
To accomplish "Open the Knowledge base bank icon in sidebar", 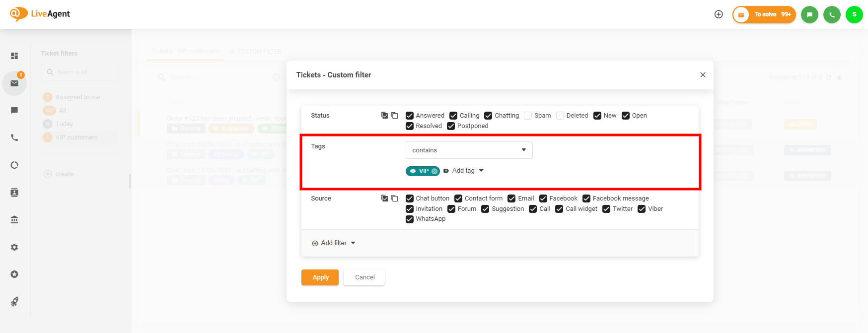I will click(14, 219).
